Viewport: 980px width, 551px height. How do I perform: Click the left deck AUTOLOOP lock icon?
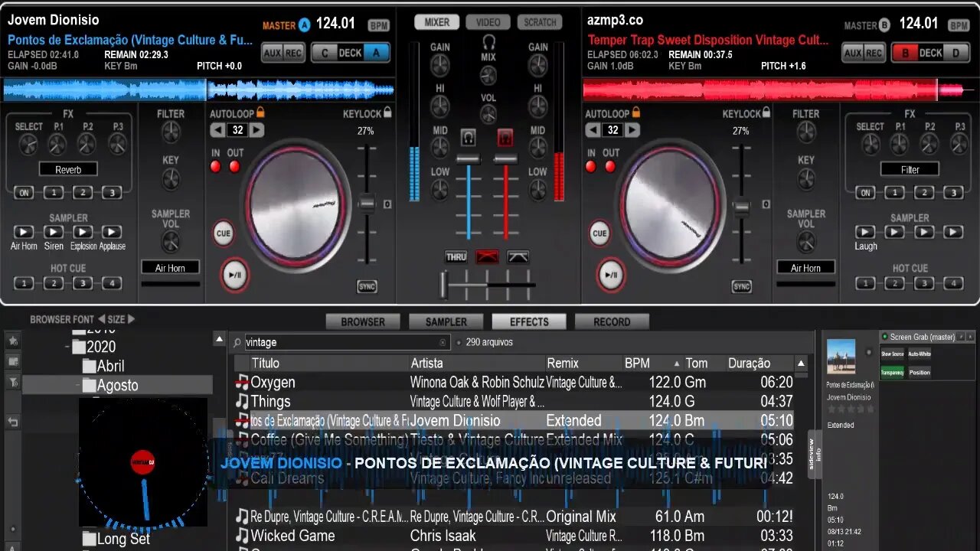(260, 112)
